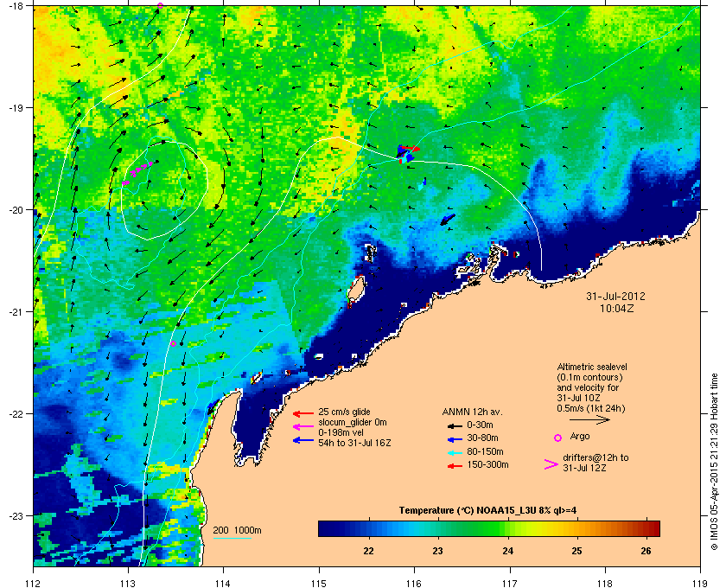Click the 'Argo' legend label

pyautogui.click(x=580, y=436)
